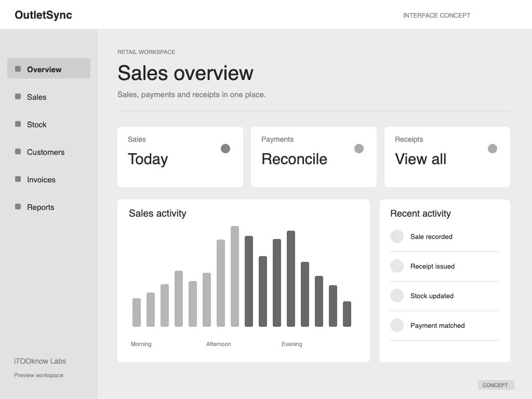Click the dot icon on Sales card
532x399 pixels.
tap(225, 149)
